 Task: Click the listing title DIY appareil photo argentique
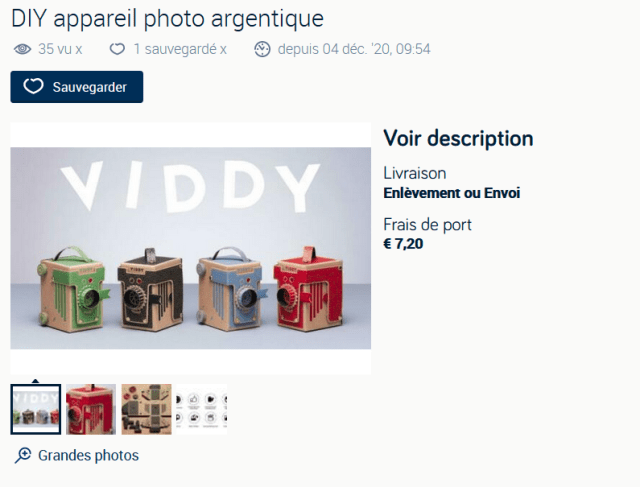click(x=167, y=19)
